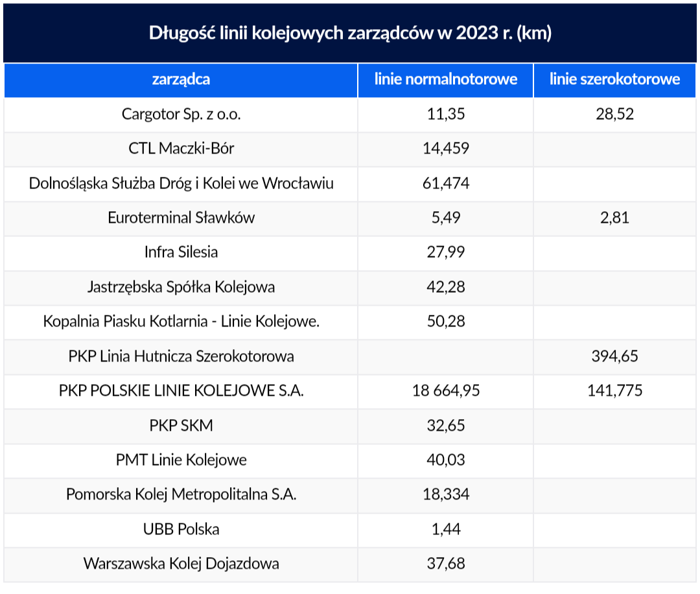The width and height of the screenshot is (700, 594).
Task: Select 'PKP Linia Hutnicza Szerokotorowa' cell
Action: 181,356
